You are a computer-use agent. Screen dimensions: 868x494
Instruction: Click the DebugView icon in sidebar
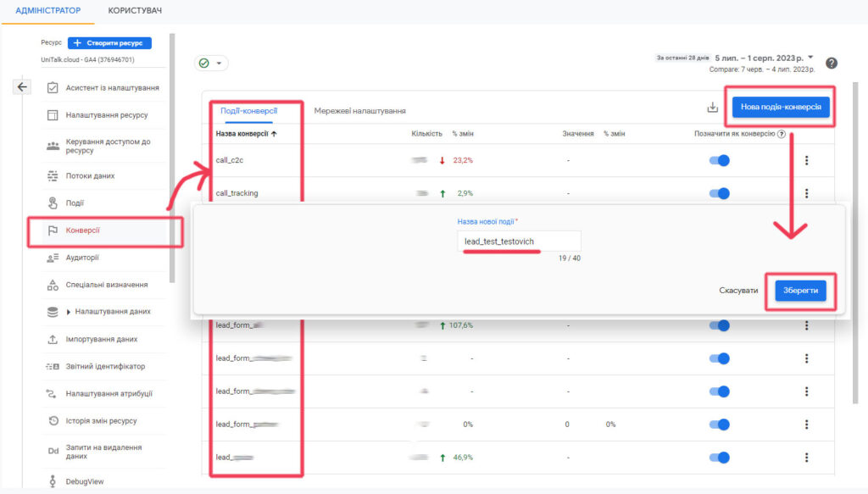point(52,481)
